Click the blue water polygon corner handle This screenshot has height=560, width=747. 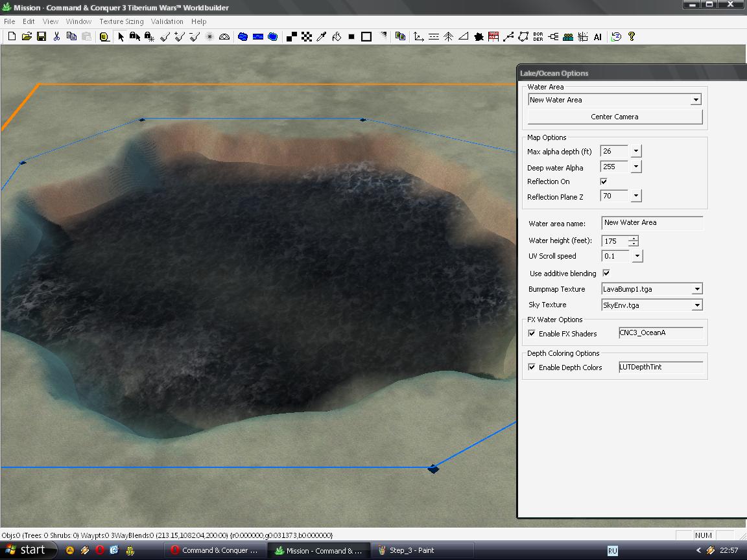433,469
